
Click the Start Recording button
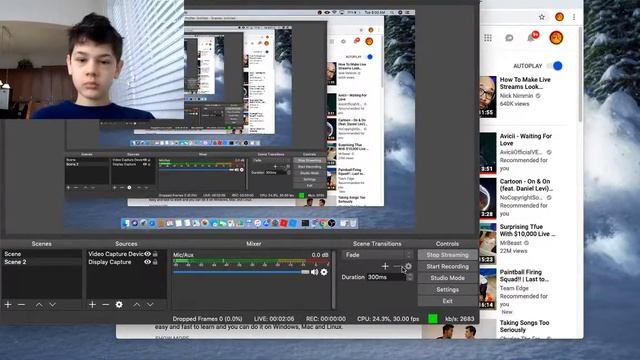tap(447, 266)
